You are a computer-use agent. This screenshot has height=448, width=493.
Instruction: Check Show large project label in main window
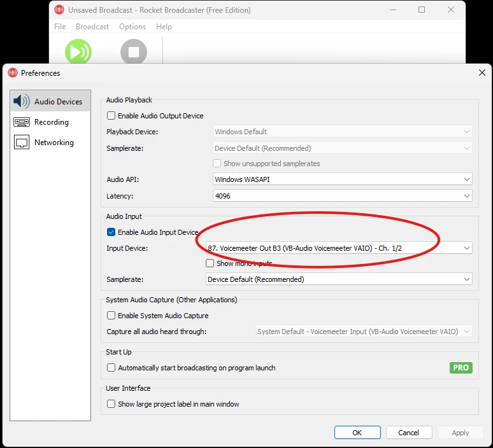coord(111,403)
